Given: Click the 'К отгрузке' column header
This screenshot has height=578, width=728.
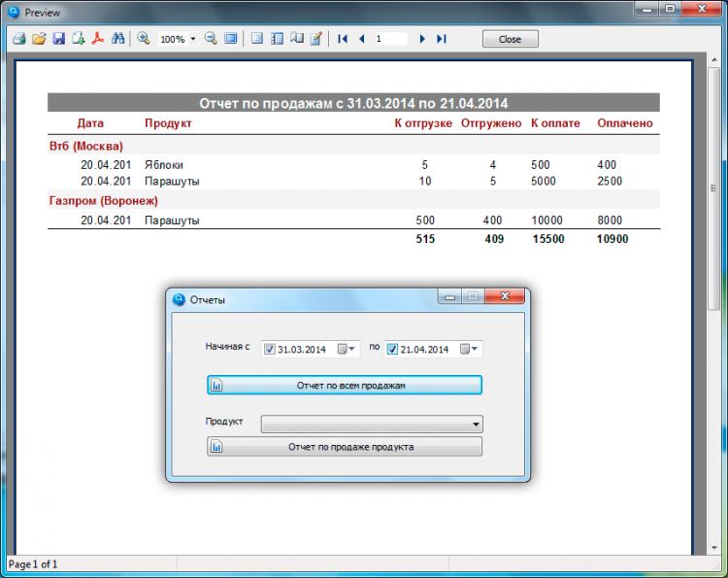Looking at the screenshot, I should 423,123.
